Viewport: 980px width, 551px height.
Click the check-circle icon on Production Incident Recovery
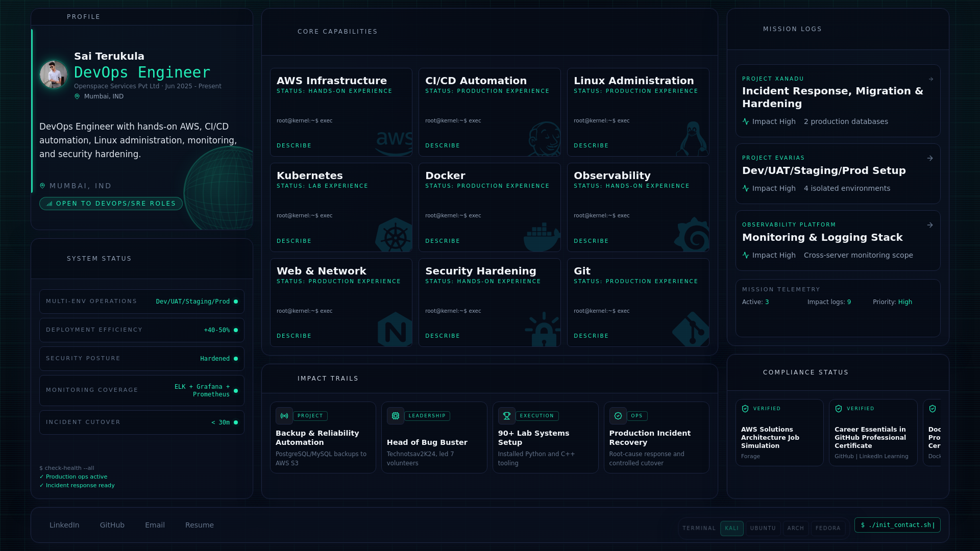point(618,416)
